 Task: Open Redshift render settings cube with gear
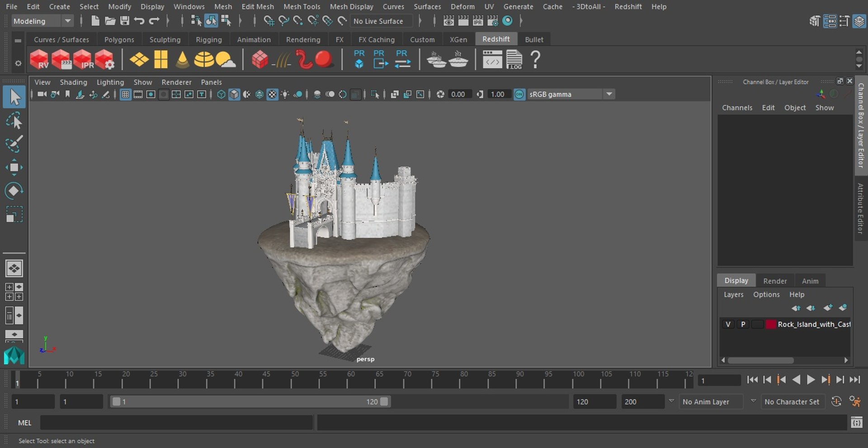click(x=105, y=60)
